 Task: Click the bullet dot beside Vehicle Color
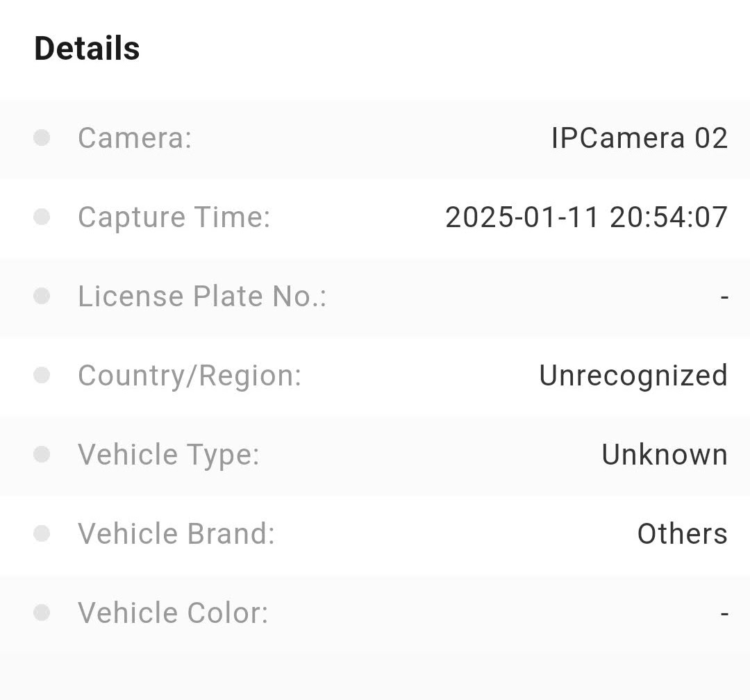42,612
